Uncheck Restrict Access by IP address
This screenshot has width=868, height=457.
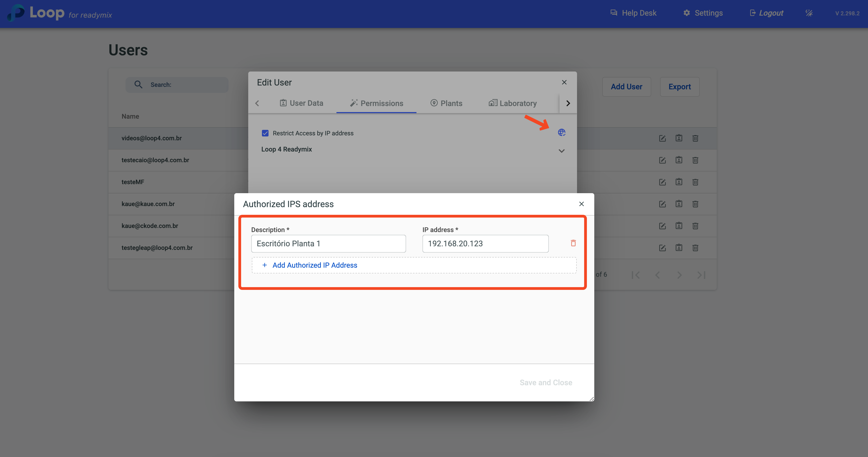coord(265,133)
